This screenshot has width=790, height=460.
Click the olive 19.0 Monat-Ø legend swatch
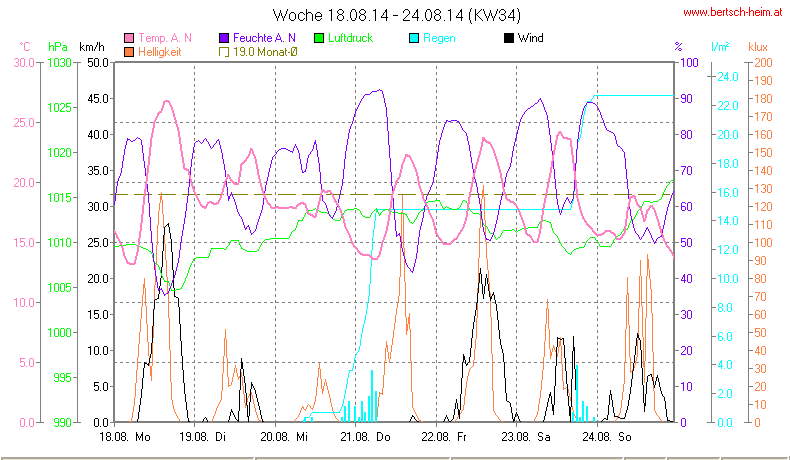224,52
